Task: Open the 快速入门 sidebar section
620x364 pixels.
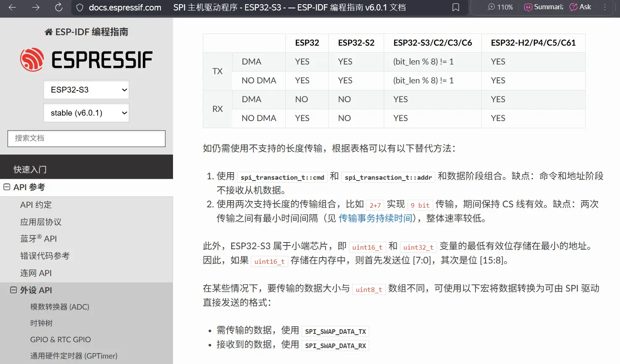Action: pos(86,169)
